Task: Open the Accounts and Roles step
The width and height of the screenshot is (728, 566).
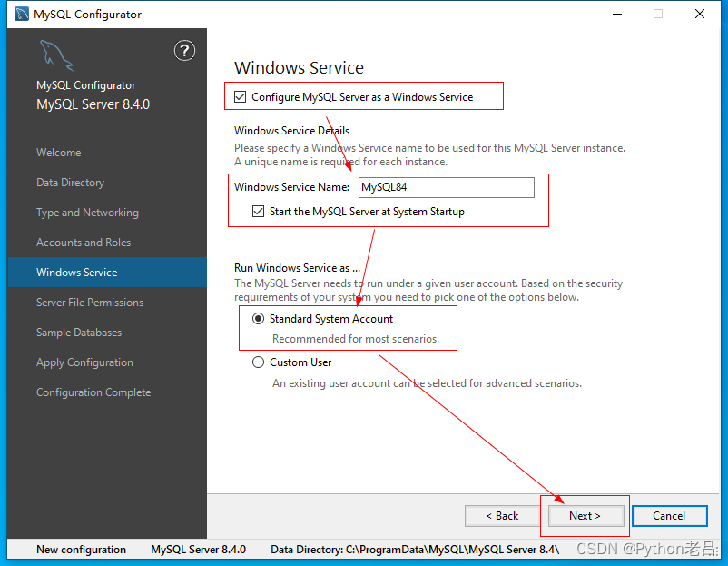Action: tap(84, 243)
